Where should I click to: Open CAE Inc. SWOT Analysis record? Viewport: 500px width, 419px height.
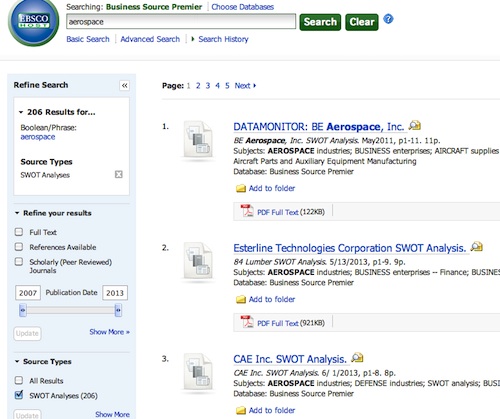[x=290, y=359]
